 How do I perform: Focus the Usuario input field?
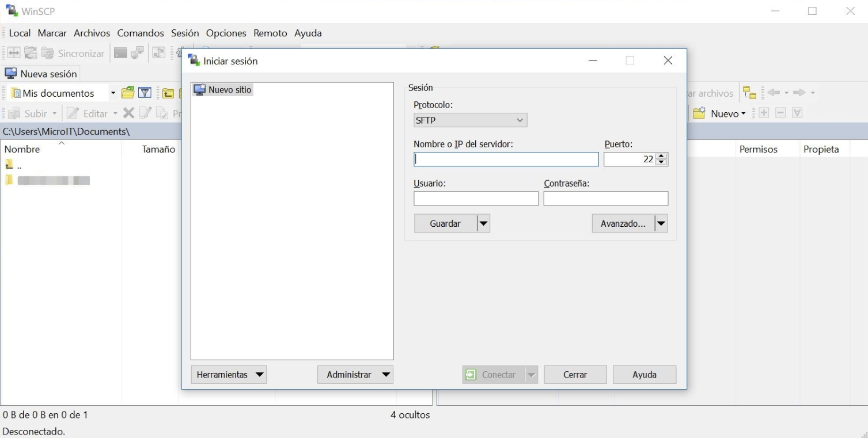(476, 199)
